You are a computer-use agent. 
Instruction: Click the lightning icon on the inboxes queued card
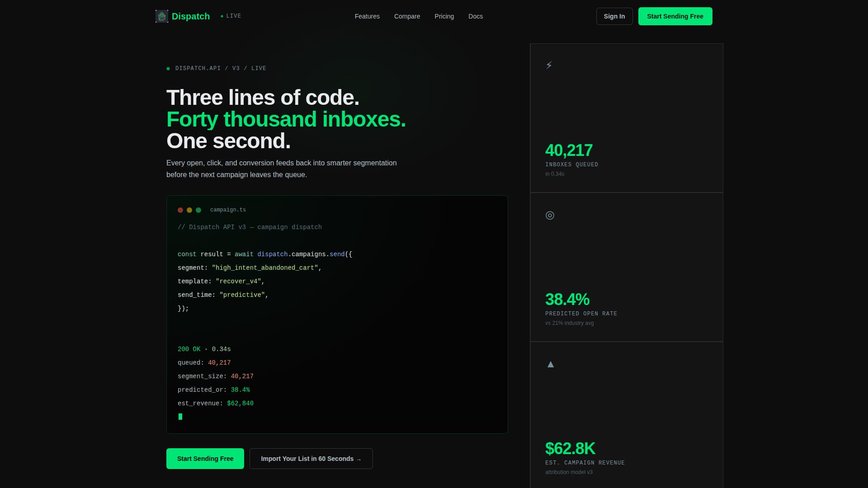[x=549, y=65]
